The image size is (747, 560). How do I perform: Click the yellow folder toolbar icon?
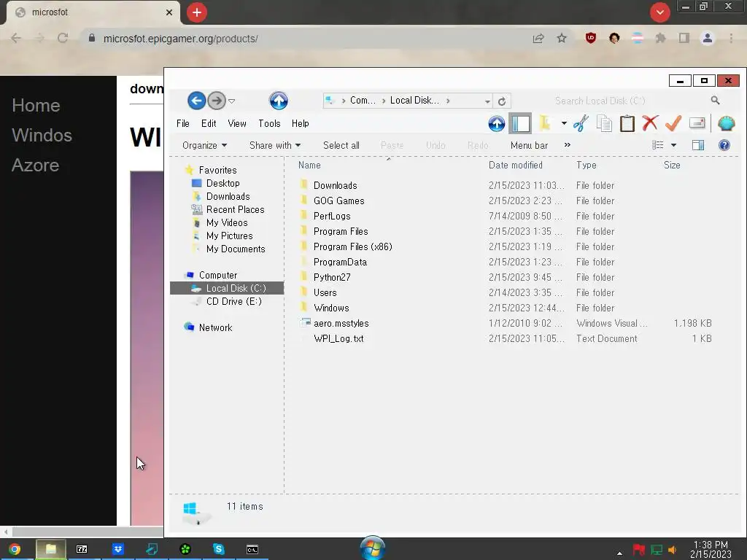pyautogui.click(x=544, y=123)
